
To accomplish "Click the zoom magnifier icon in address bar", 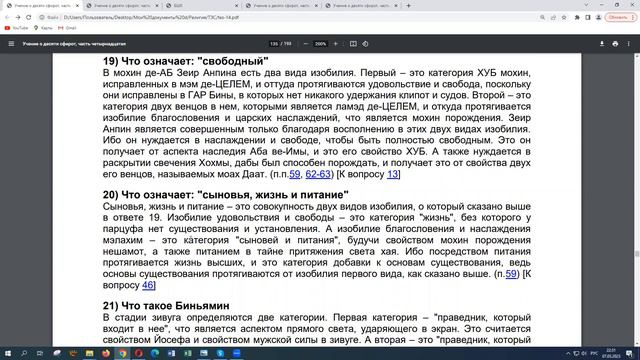I will 542,18.
